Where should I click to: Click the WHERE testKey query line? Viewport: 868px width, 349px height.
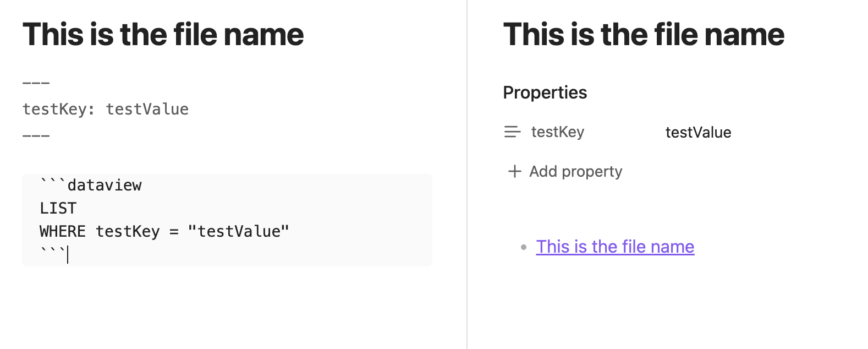click(x=164, y=231)
